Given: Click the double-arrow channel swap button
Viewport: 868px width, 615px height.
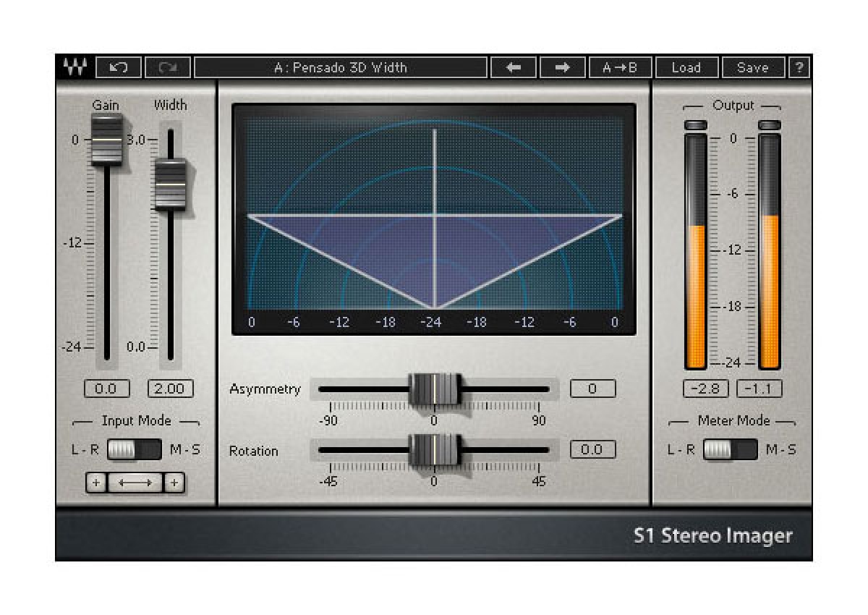Looking at the screenshot, I should [x=135, y=483].
